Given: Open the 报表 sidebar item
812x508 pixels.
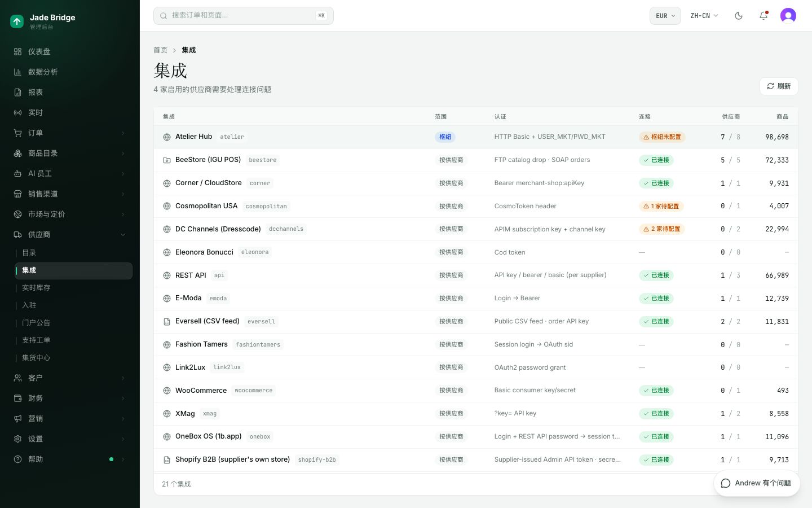Looking at the screenshot, I should click(x=70, y=92).
